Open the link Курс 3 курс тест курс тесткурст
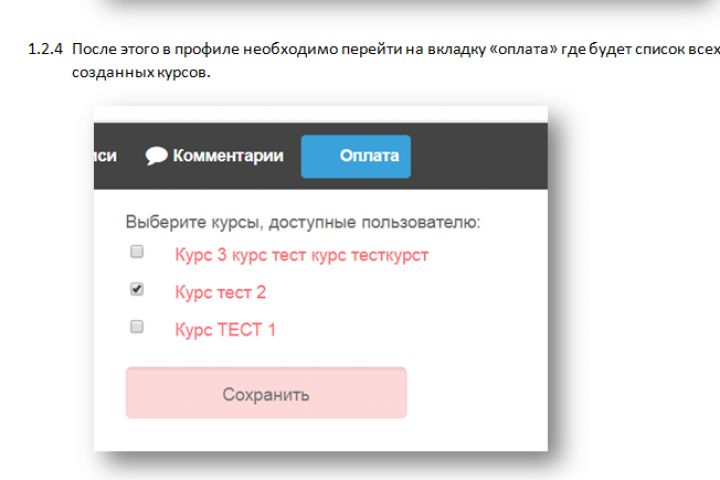The image size is (720, 480). [x=301, y=255]
